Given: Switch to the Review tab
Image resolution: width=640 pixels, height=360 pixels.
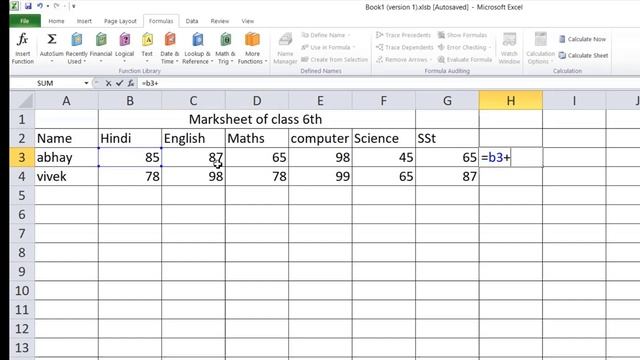Looking at the screenshot, I should pos(220,21).
